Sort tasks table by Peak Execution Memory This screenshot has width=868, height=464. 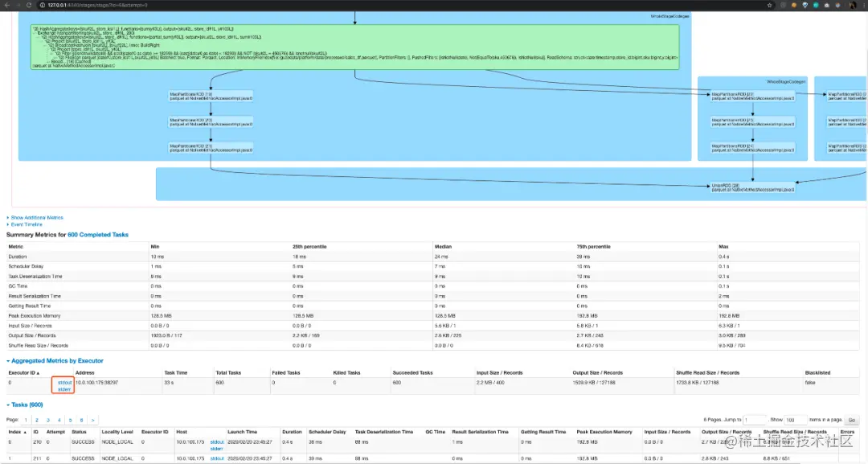point(604,432)
